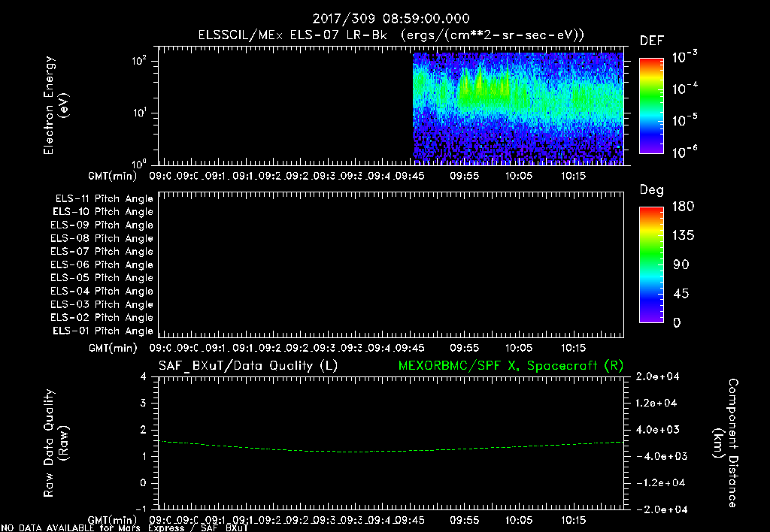Click the DEF color bar

pos(651,106)
